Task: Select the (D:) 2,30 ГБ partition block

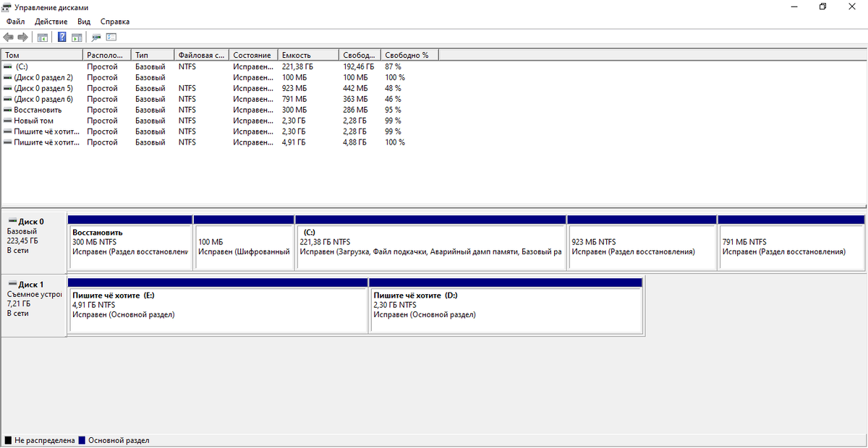Action: pyautogui.click(x=506, y=306)
